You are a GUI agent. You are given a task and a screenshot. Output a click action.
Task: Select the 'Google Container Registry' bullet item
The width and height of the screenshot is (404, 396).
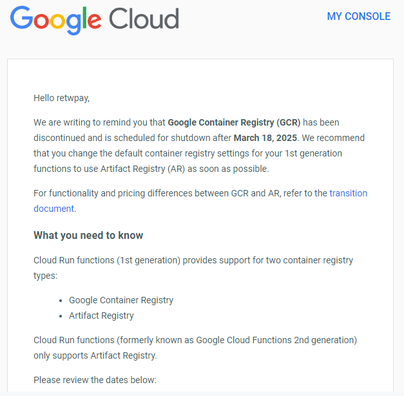(x=121, y=300)
